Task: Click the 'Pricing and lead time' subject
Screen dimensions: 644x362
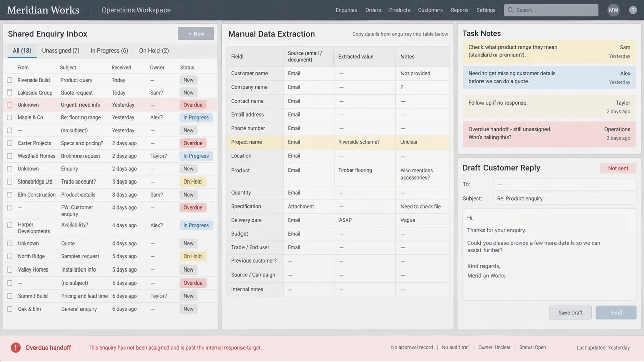Action: pos(85,296)
